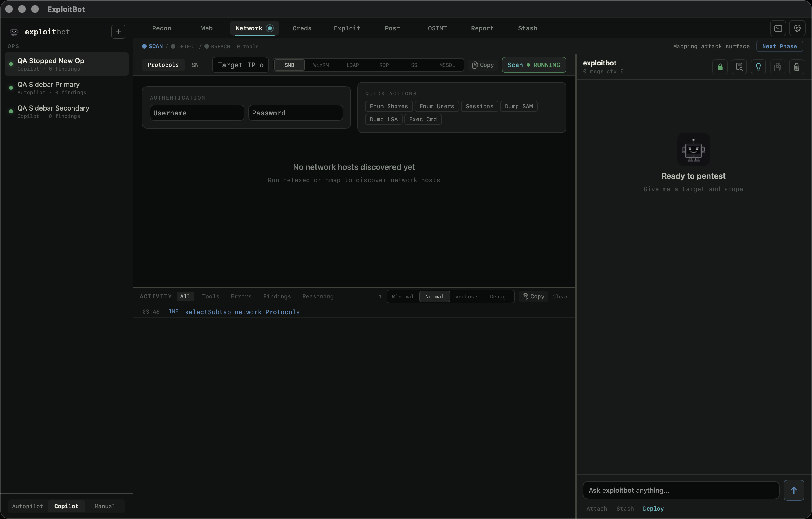Set log level to Verbose
The width and height of the screenshot is (812, 519).
point(466,297)
